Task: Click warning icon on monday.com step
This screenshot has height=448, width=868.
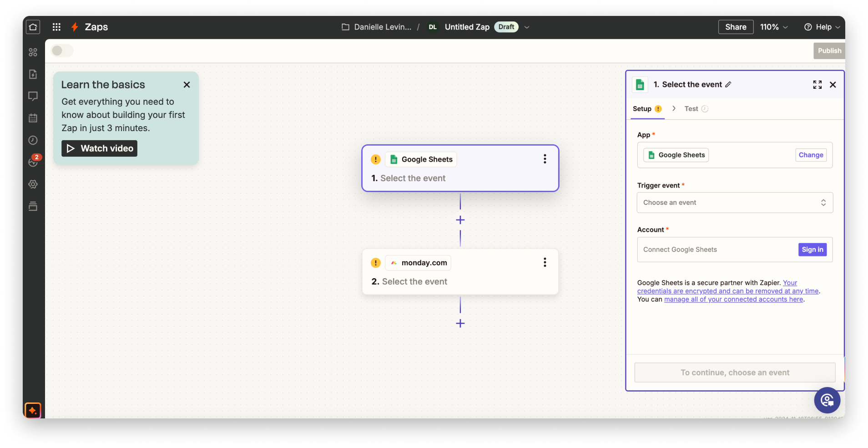Action: pos(376,263)
